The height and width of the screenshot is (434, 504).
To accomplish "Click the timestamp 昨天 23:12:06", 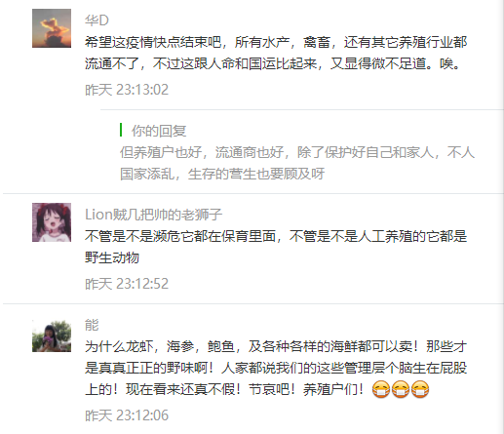I will click(127, 415).
